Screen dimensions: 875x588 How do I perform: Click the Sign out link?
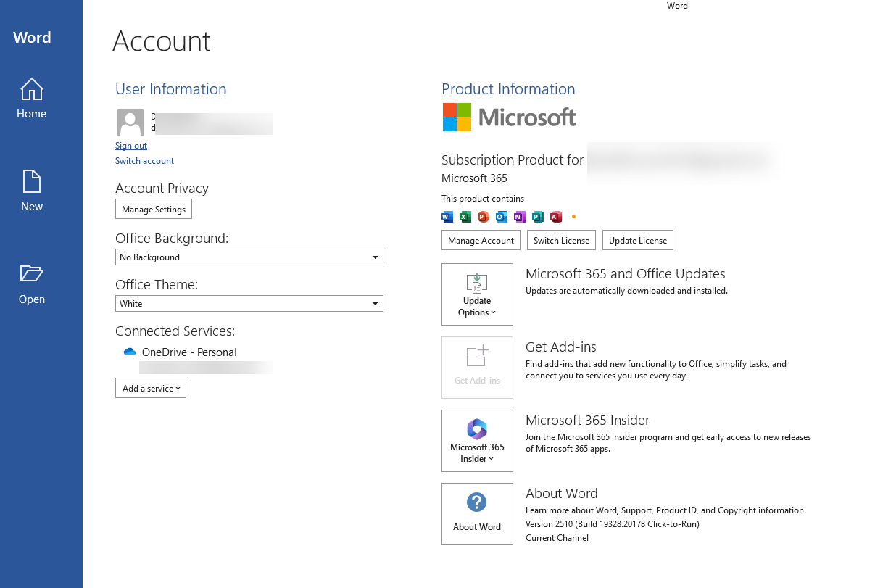click(x=131, y=146)
